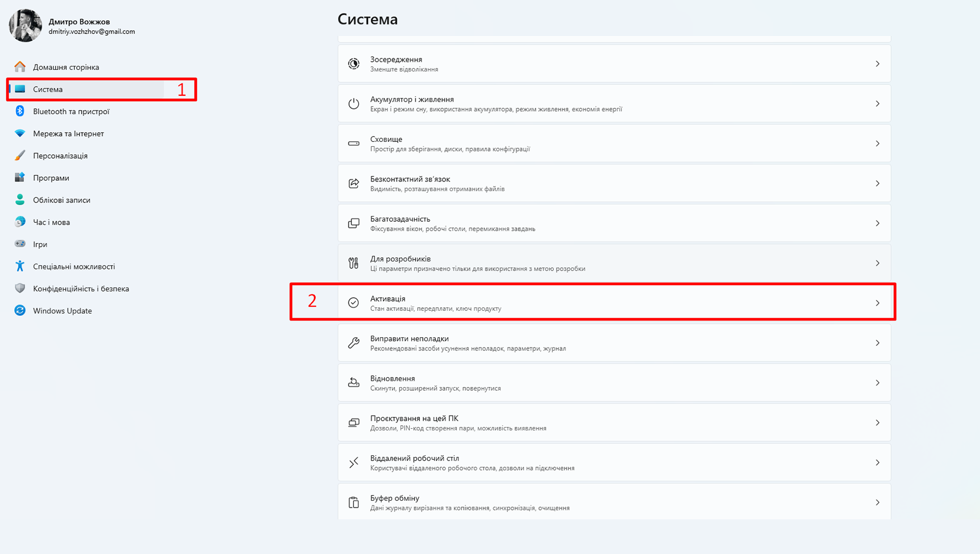Open Відновлення via its chevron arrow

pyautogui.click(x=877, y=383)
